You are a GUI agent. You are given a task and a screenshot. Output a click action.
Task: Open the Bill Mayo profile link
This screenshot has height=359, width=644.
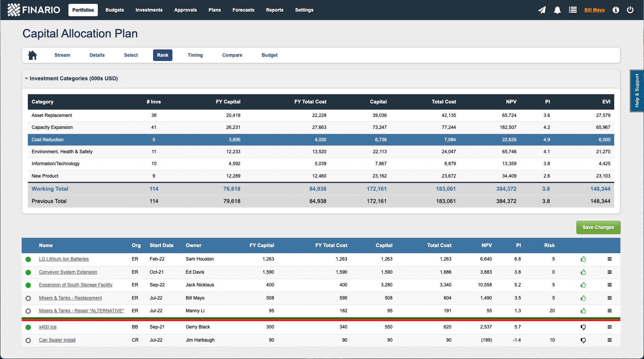594,10
